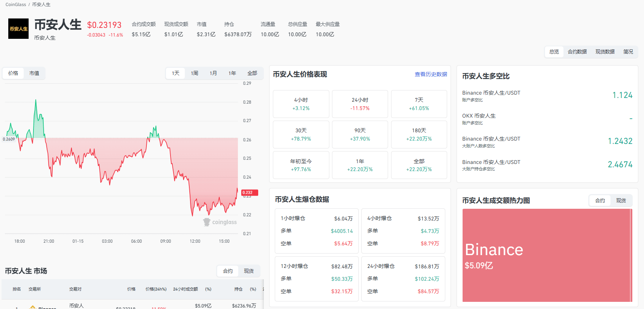This screenshot has width=644, height=309.
Task: Select 合约 in the market section
Action: click(x=228, y=271)
